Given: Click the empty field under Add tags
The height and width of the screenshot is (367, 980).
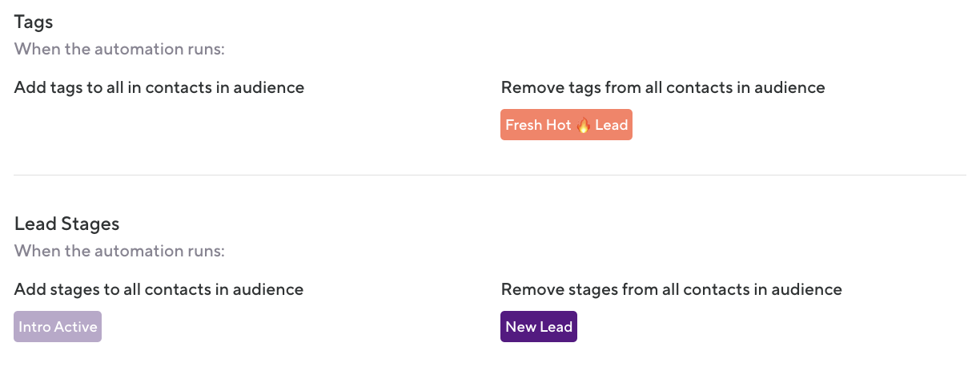Looking at the screenshot, I should tap(160, 125).
